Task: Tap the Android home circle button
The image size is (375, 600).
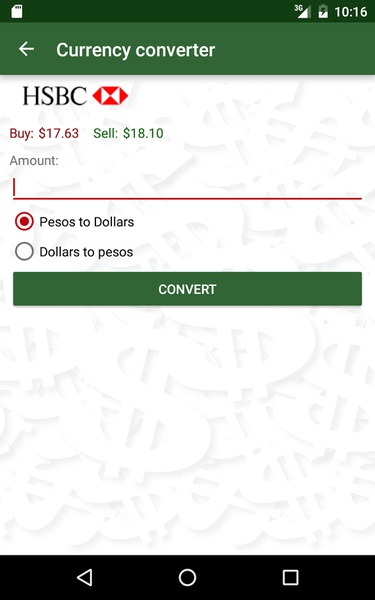Action: point(188,577)
